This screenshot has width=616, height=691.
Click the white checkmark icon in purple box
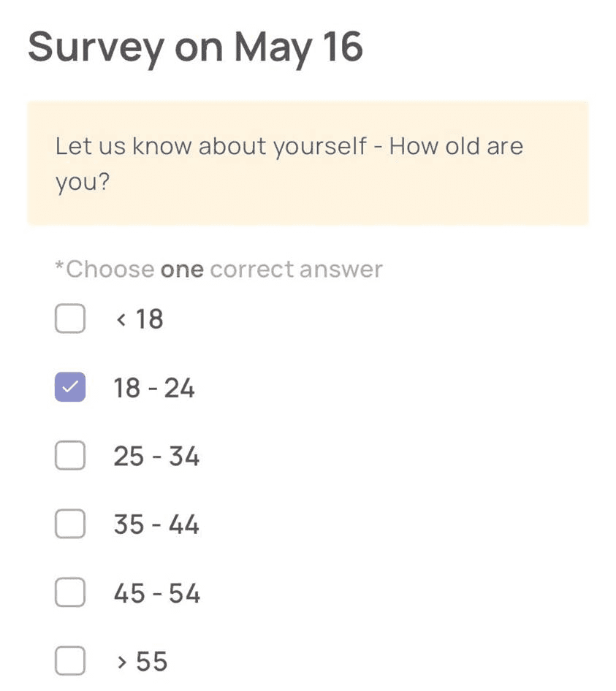pos(70,388)
